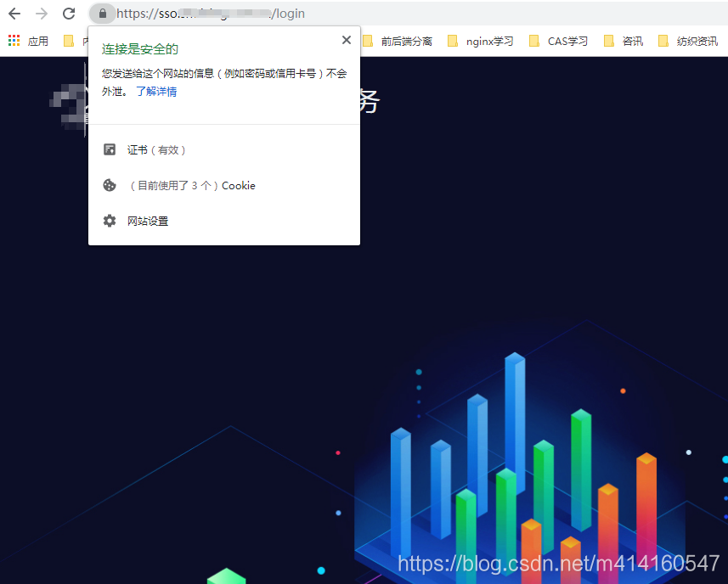Click the 连接是安全的 heading text
The width and height of the screenshot is (728, 584).
(x=140, y=49)
